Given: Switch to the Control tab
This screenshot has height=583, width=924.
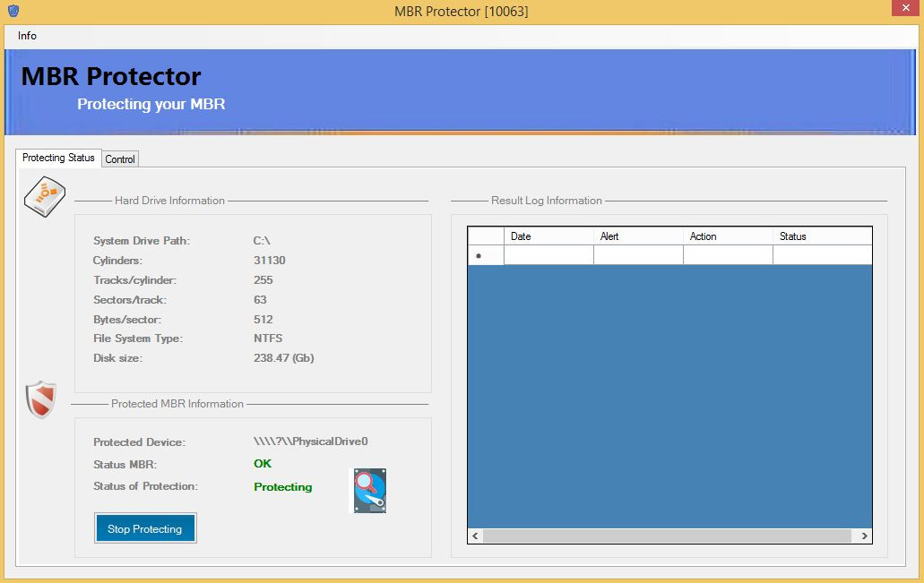Looking at the screenshot, I should pos(120,159).
